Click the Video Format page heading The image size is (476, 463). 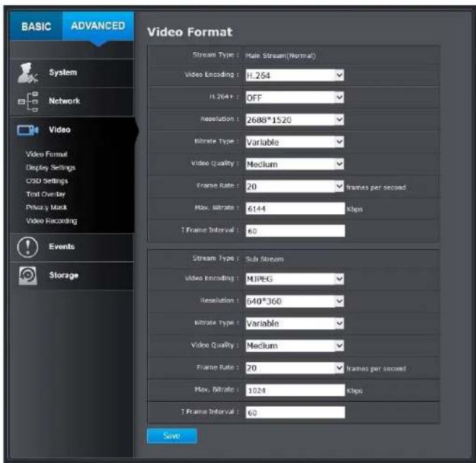pyautogui.click(x=189, y=32)
